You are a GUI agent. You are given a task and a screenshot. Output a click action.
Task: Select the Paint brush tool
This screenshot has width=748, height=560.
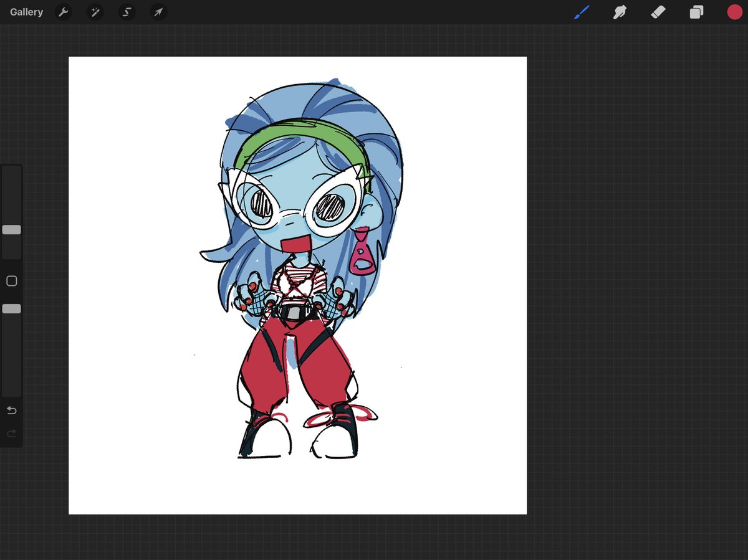[x=582, y=12]
